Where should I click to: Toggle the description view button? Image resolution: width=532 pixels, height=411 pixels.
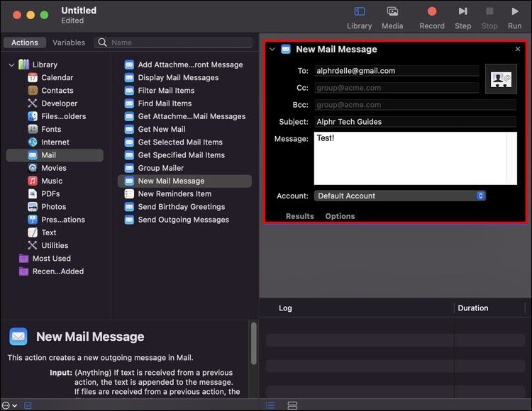click(28, 405)
